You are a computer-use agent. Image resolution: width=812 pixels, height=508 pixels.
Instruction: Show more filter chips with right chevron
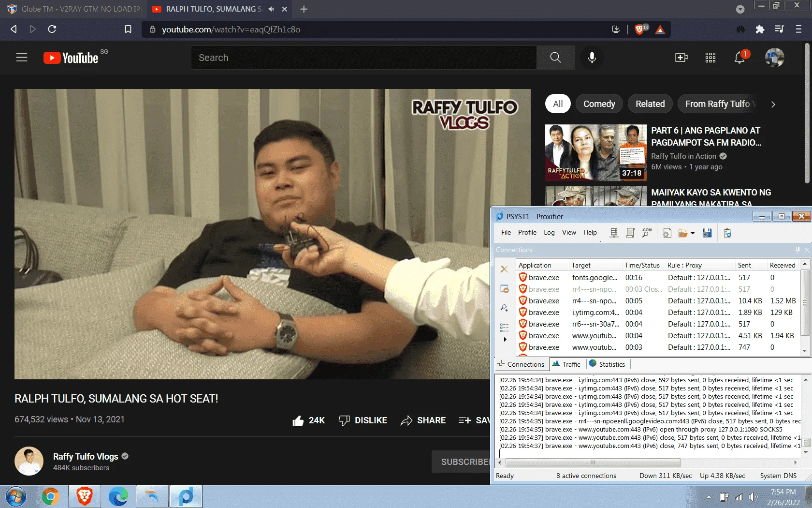click(773, 104)
